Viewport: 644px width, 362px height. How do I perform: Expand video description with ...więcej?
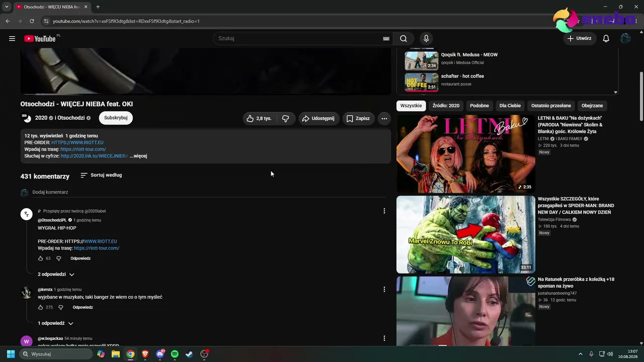138,156
